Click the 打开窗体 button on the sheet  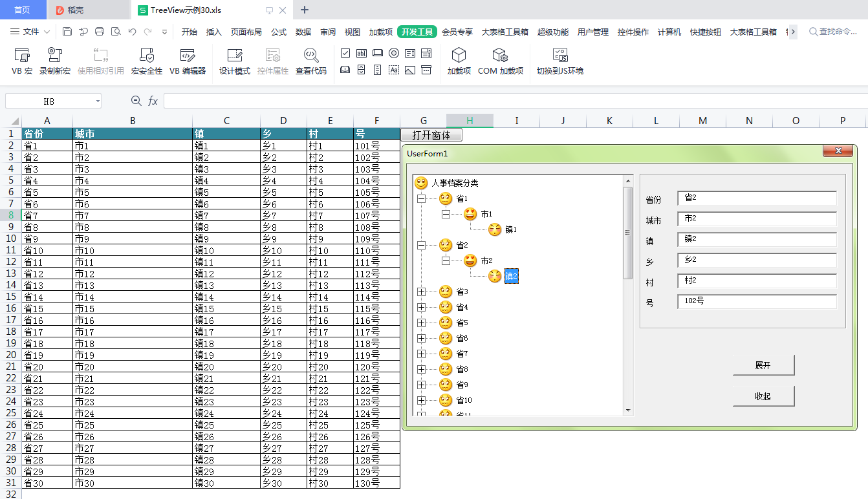coord(431,134)
